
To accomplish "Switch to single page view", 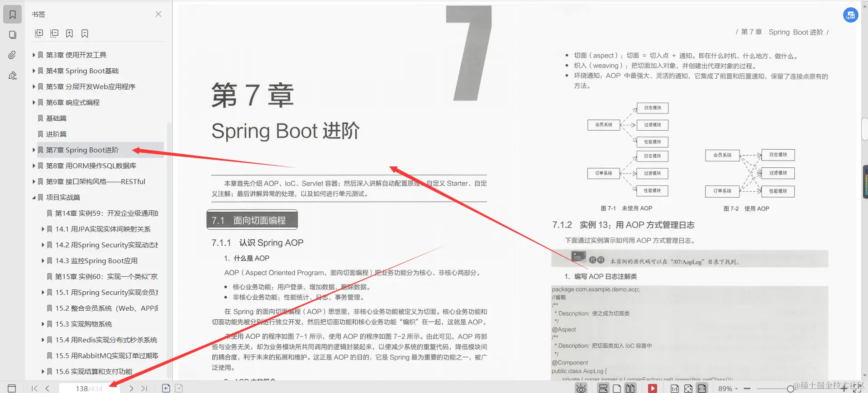I will pos(616,388).
